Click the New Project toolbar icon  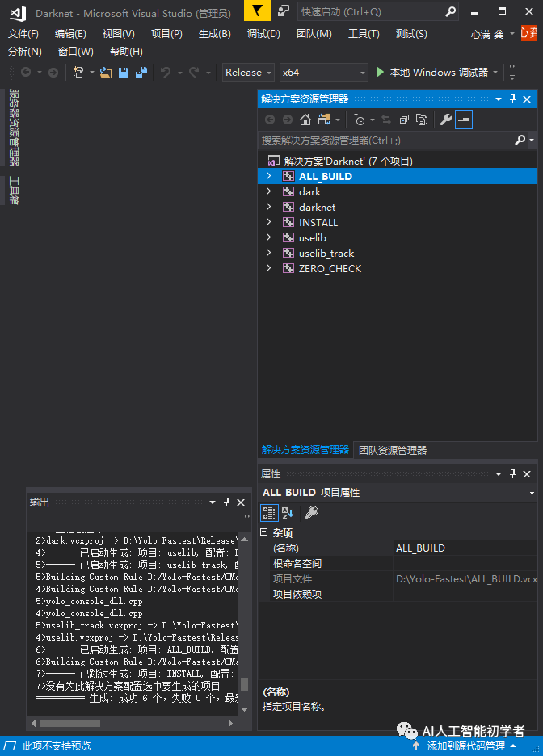(78, 73)
